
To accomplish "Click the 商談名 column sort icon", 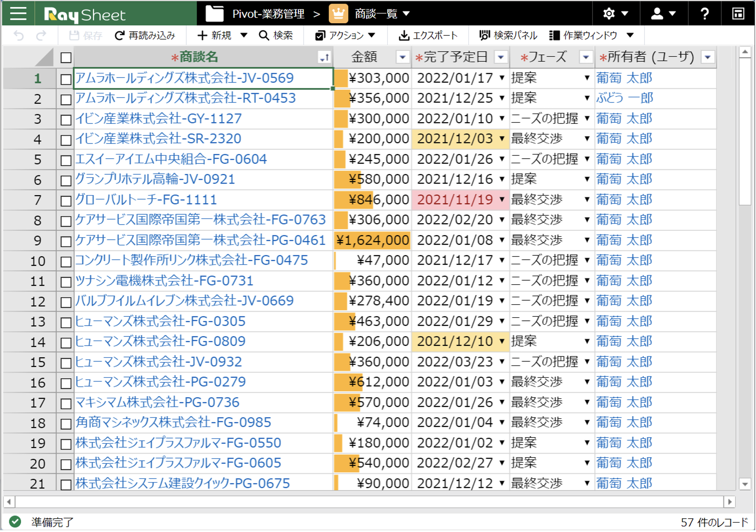I will 324,57.
